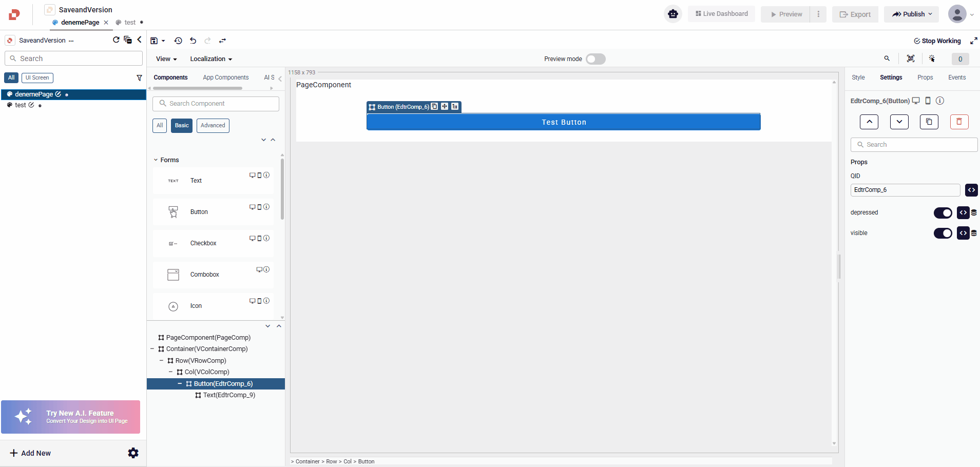Click the filter funnel icon
The height and width of the screenshot is (467, 980).
pos(139,78)
